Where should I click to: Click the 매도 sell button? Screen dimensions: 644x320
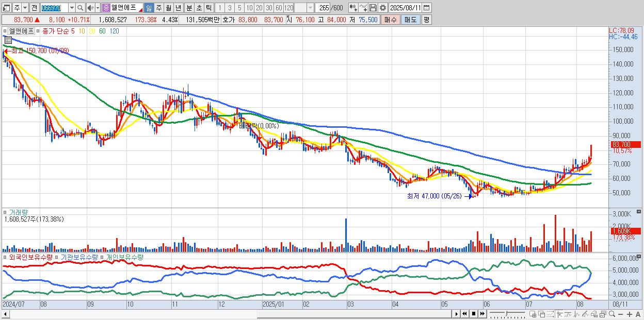tap(411, 20)
